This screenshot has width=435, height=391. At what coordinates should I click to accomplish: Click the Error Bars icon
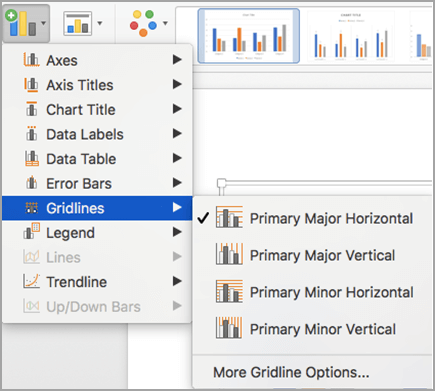coord(31,183)
